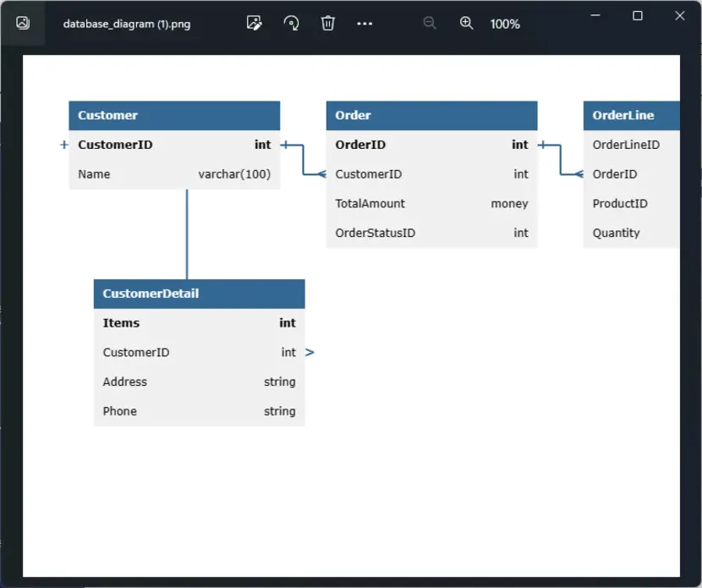Select the database_diagram (1).png file title
702x588 pixels.
coord(127,24)
